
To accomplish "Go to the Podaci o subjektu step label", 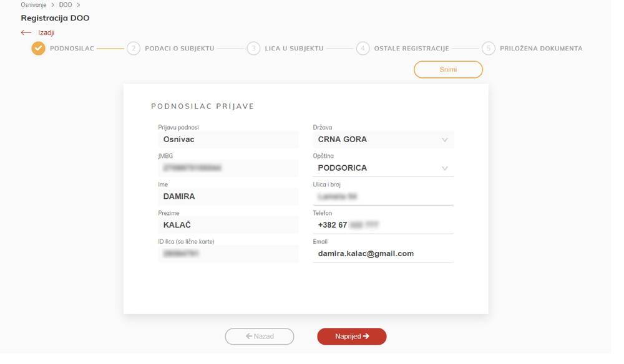I will pyautogui.click(x=180, y=49).
